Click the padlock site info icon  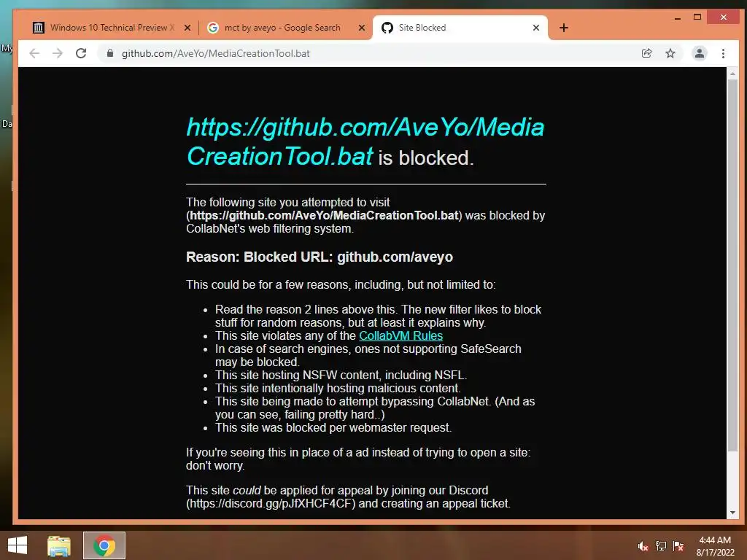110,53
